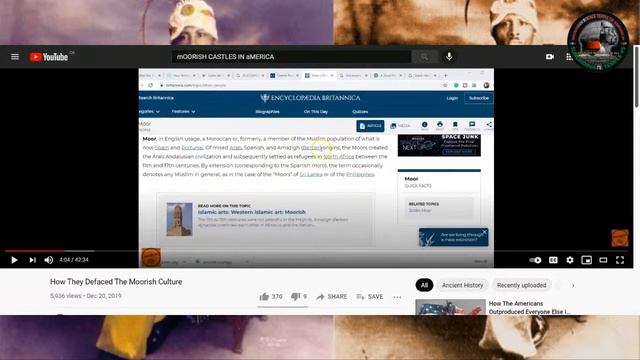Image resolution: width=640 pixels, height=360 pixels.
Task: Click the minaret thumbnail in Read More box
Action: pyautogui.click(x=179, y=219)
